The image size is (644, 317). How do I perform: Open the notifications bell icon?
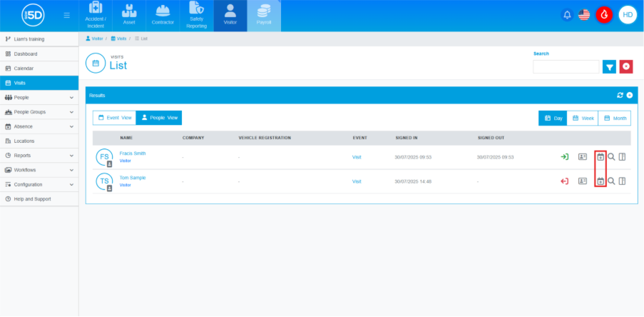pyautogui.click(x=568, y=14)
